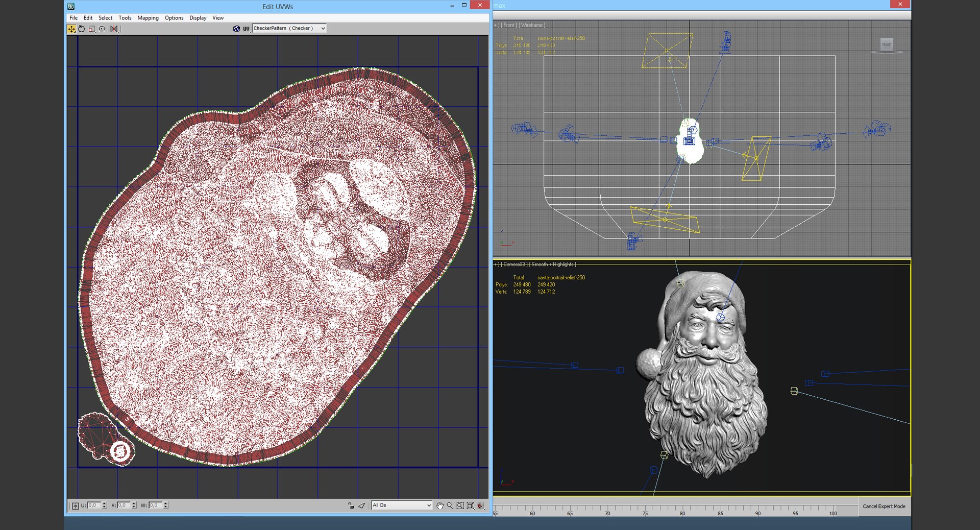Viewport: 980px width, 530px height.
Task: Minimize the Edit UVWs window
Action: (x=452, y=5)
